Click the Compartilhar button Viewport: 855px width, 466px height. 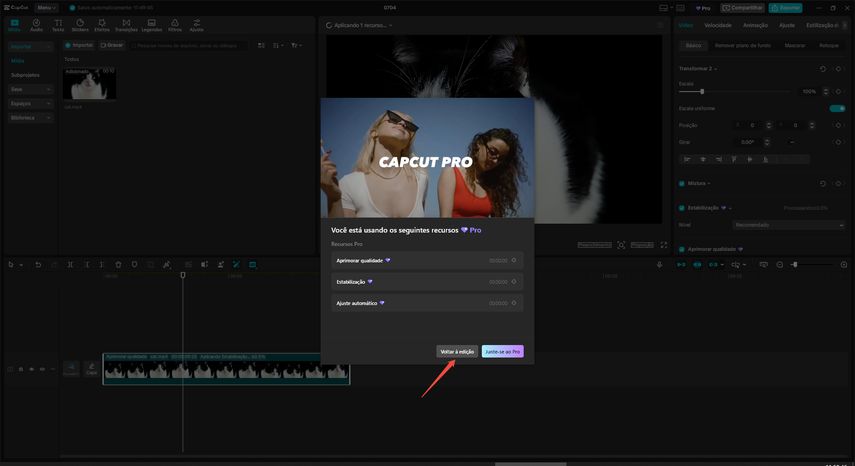click(x=742, y=8)
